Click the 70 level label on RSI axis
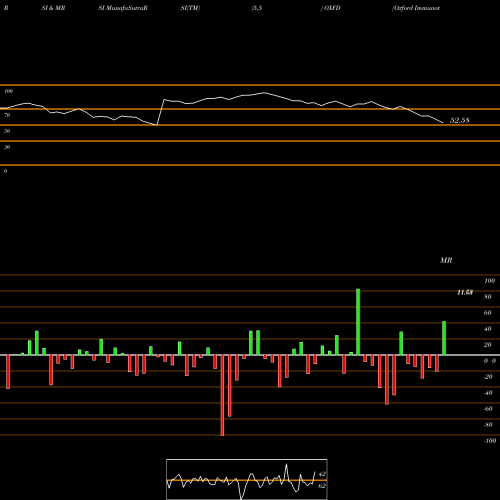 coord(7,115)
